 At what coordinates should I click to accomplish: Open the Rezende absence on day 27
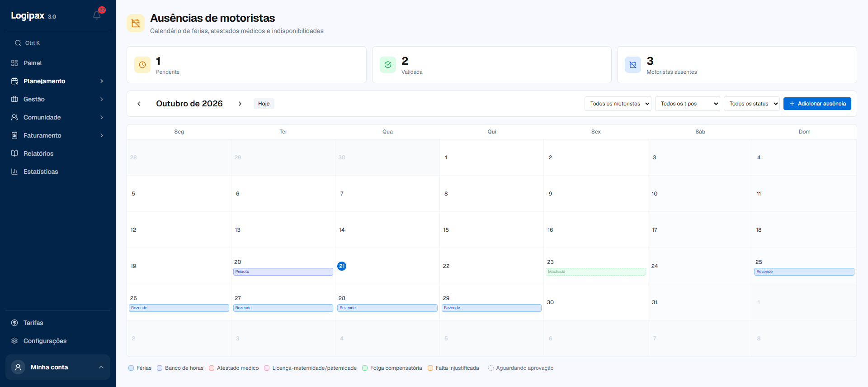[x=283, y=308]
